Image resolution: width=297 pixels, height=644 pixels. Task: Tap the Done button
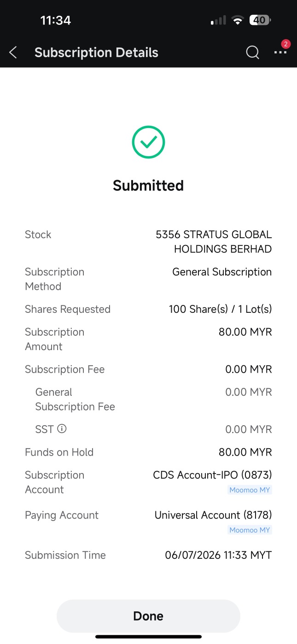148,616
